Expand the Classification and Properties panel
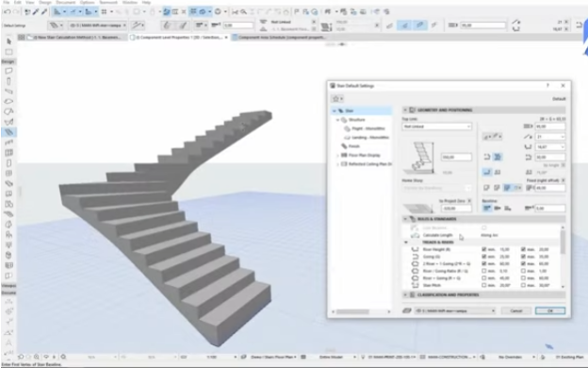Image resolution: width=588 pixels, height=368 pixels. click(405, 294)
